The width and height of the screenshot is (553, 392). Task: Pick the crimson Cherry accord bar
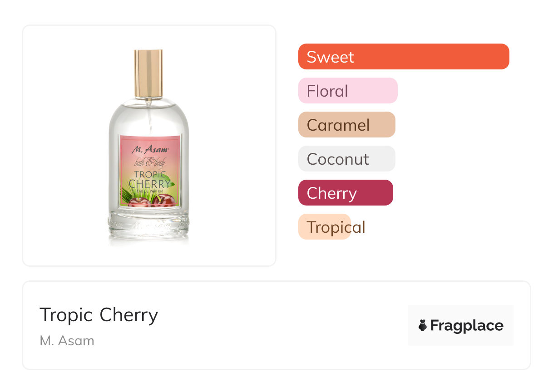coord(345,193)
